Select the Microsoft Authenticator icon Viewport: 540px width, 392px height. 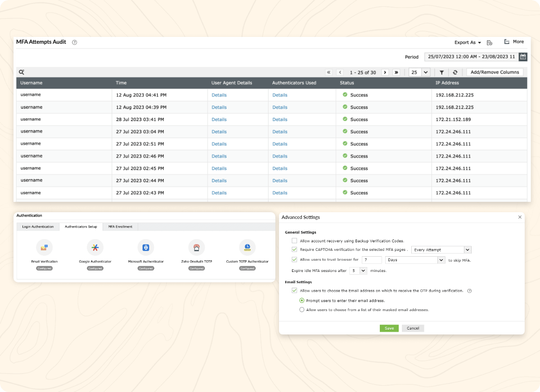pos(146,247)
